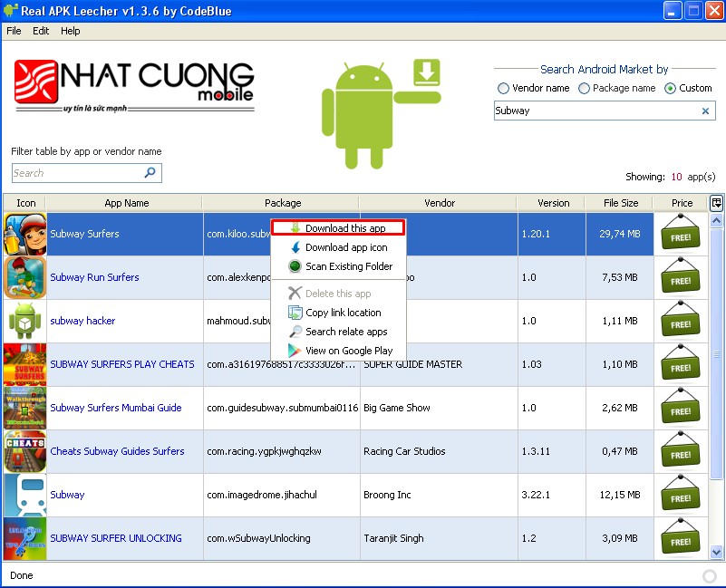Click the magnifier icon in filter box
726x588 pixels.
tap(150, 173)
